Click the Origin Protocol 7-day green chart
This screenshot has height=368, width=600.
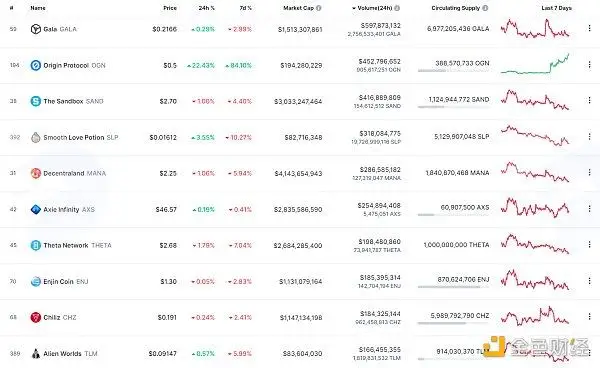(x=535, y=64)
